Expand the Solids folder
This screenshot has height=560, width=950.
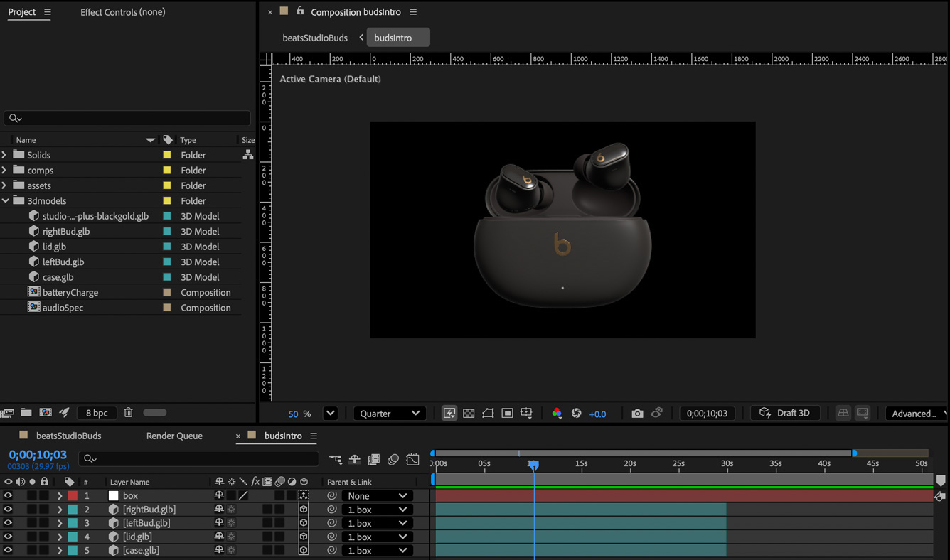pyautogui.click(x=5, y=155)
